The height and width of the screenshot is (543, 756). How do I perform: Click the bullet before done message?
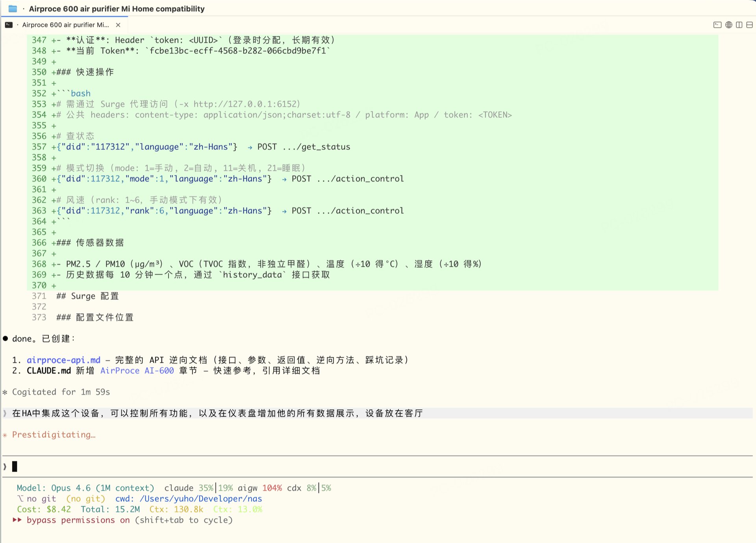pyautogui.click(x=6, y=339)
